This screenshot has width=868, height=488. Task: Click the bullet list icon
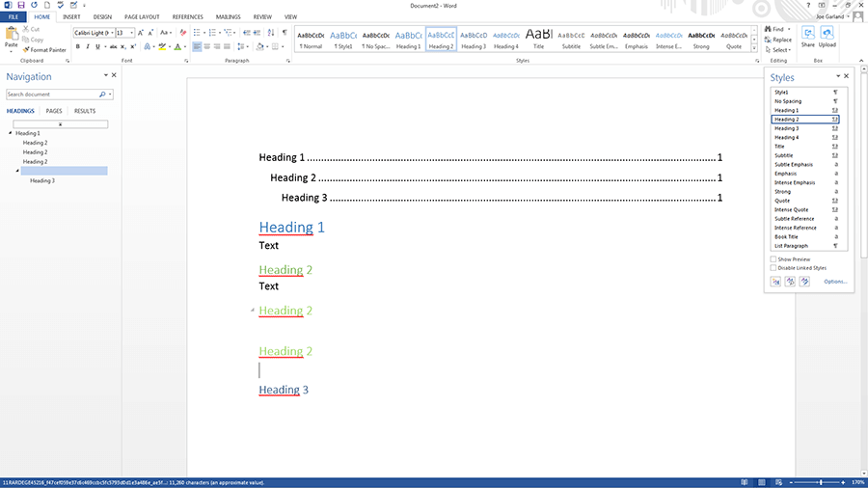(197, 32)
